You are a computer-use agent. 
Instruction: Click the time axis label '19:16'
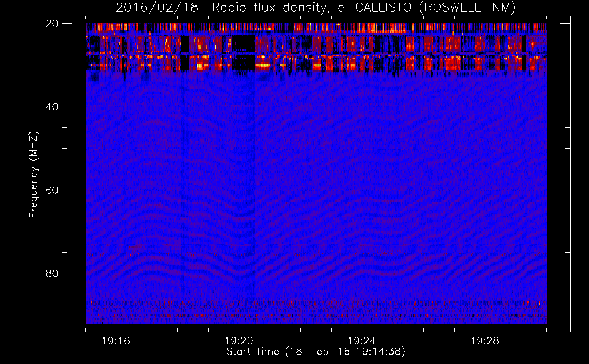coord(116,341)
